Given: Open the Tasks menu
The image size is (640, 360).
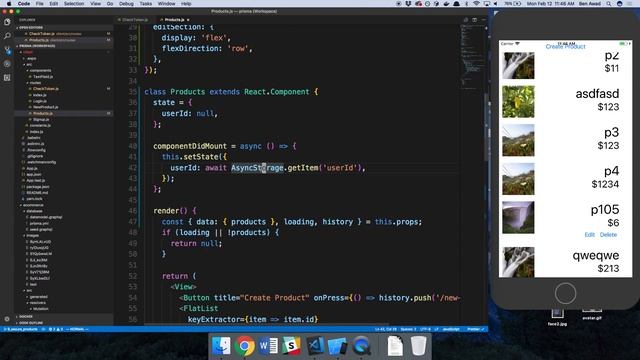Looking at the screenshot, I should [146, 4].
